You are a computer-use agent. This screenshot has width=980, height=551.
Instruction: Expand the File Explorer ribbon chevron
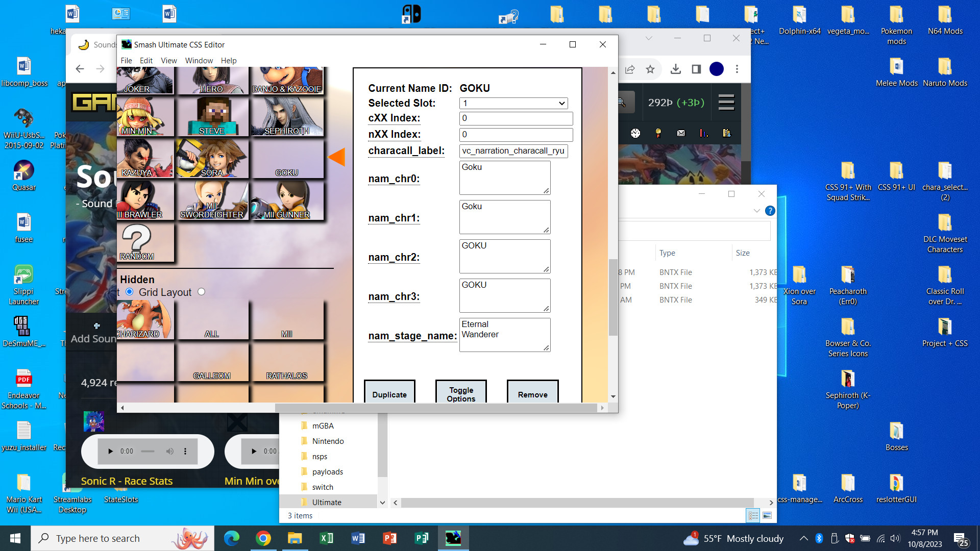point(757,211)
